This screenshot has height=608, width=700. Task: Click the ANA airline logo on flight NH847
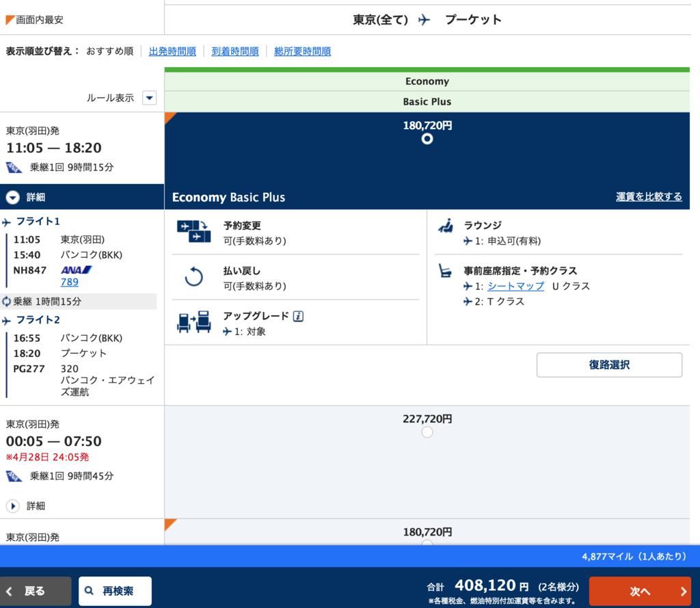click(75, 269)
